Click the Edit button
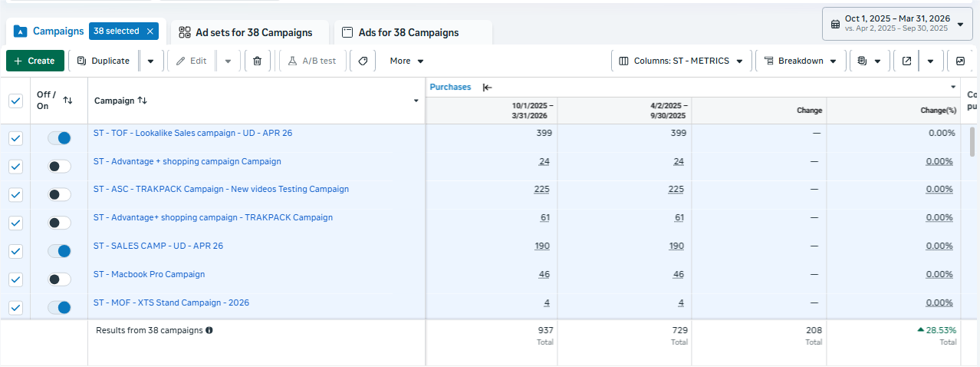This screenshot has height=367, width=980. [192, 61]
